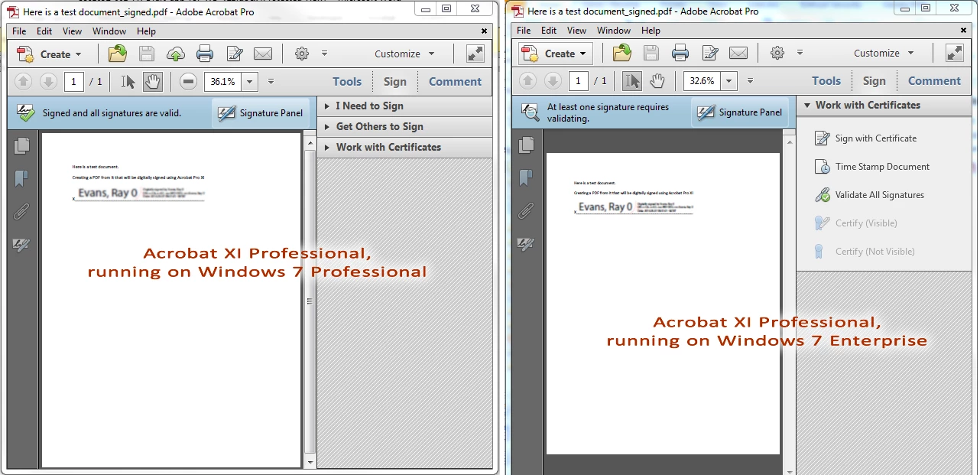Click the gear settings icon, left window
The width and height of the screenshot is (980, 475).
302,54
